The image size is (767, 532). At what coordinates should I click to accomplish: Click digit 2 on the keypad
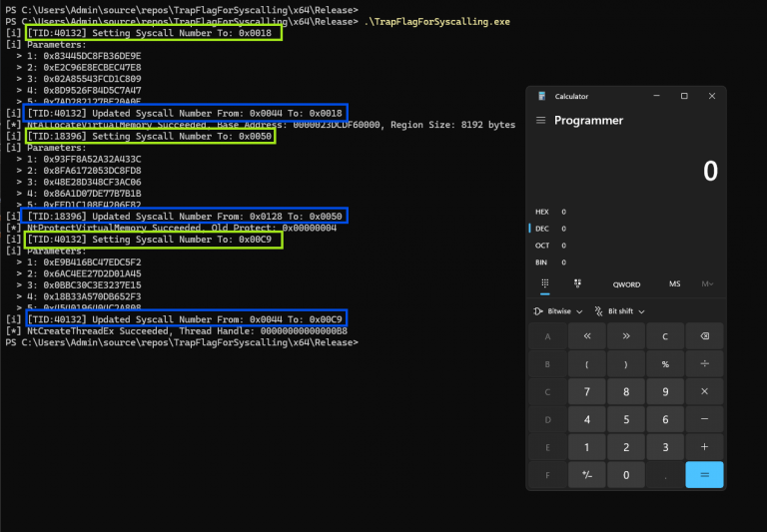pos(626,447)
